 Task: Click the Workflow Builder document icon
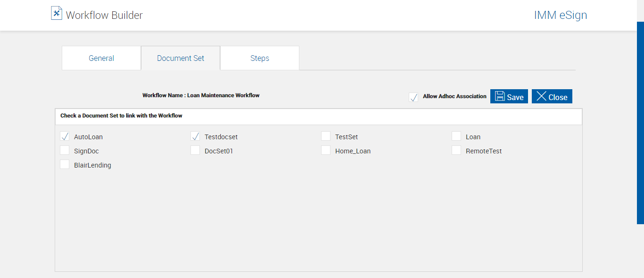(x=57, y=13)
